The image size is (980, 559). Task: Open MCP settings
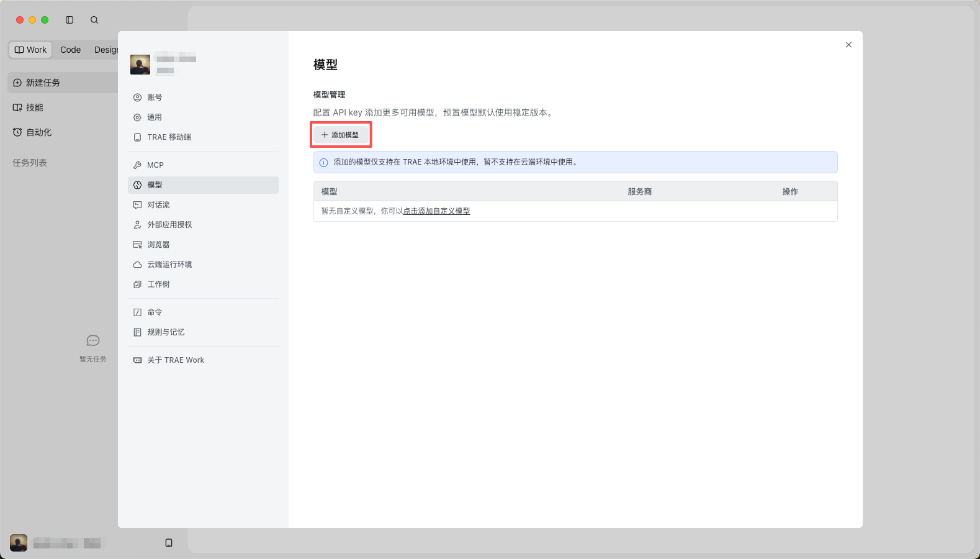tap(203, 165)
